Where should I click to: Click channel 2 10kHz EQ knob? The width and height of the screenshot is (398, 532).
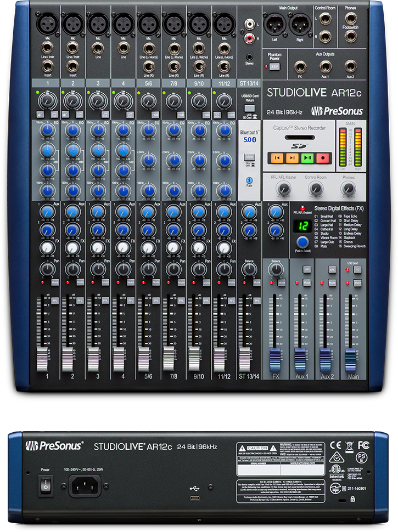point(72,131)
